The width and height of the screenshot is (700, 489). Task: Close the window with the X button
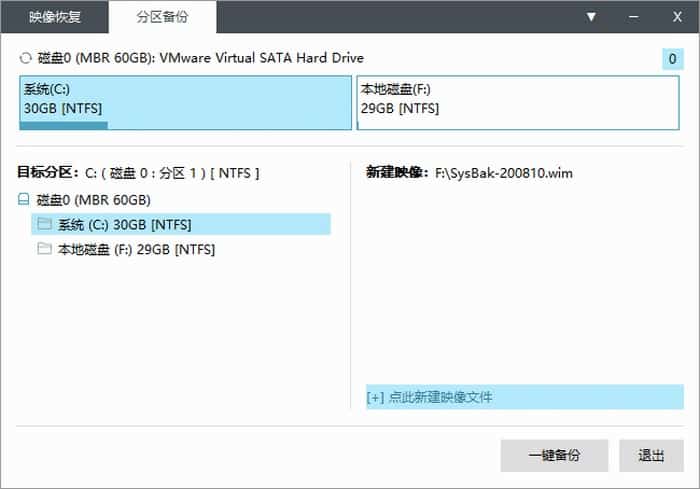(x=677, y=17)
